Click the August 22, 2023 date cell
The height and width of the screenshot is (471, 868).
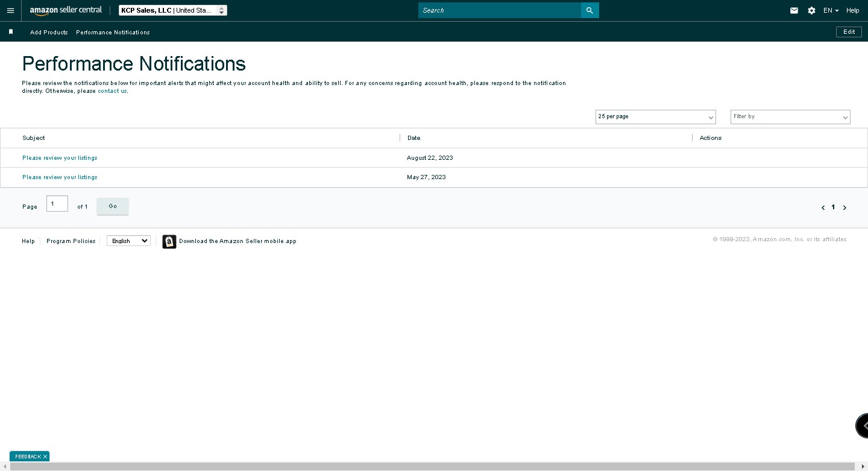click(430, 158)
